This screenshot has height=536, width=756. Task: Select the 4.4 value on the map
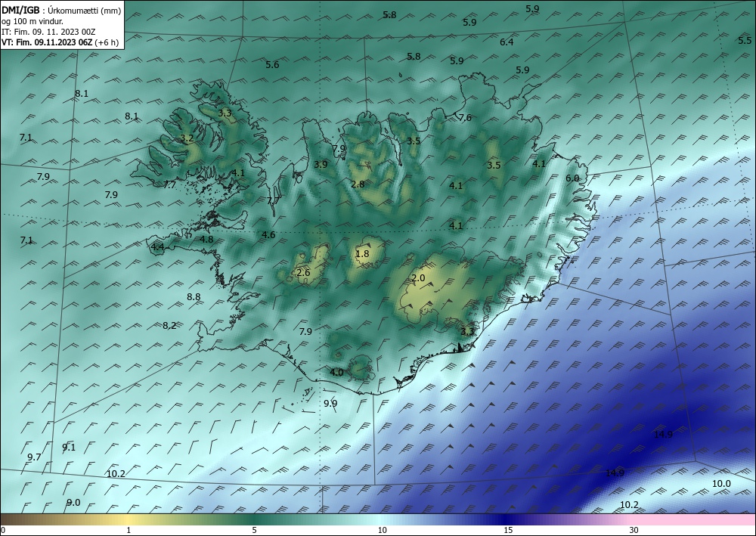[x=158, y=247]
